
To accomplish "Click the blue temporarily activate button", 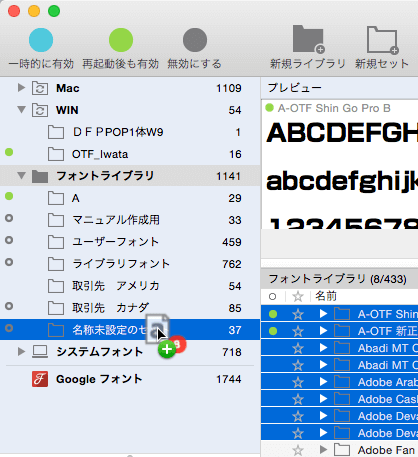I will (x=41, y=40).
